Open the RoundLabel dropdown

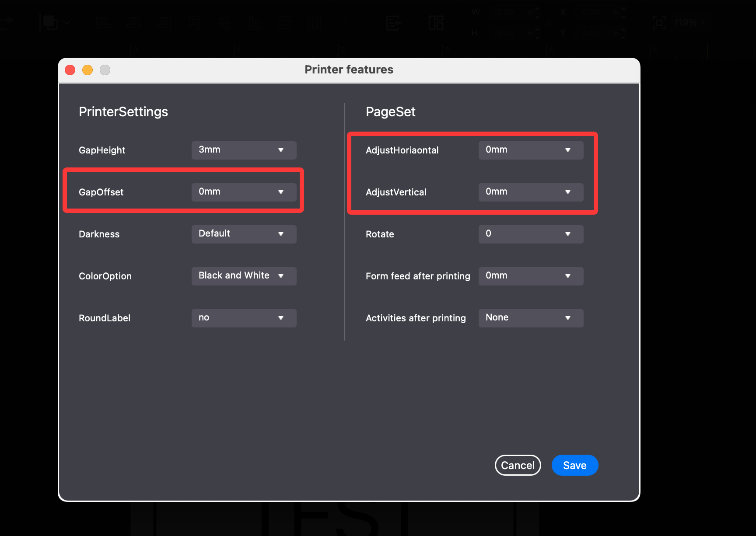point(244,318)
